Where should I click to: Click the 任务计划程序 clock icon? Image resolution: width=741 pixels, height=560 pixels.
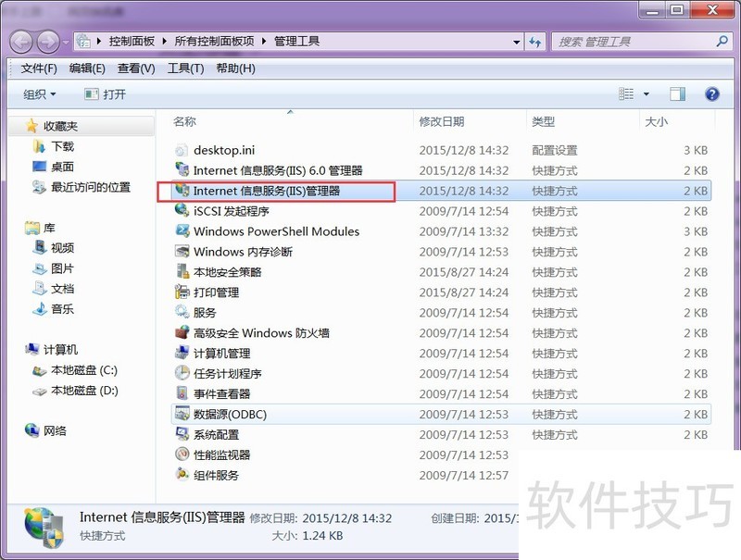182,373
